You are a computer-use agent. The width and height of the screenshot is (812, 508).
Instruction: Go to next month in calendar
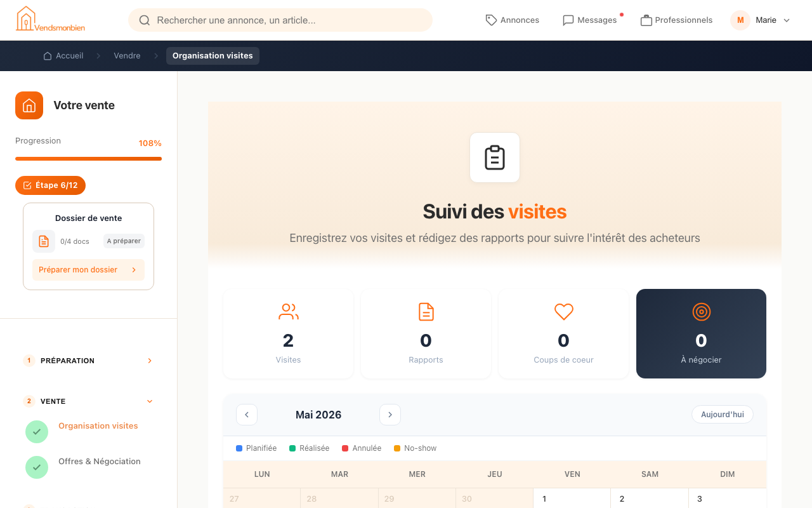click(x=390, y=415)
